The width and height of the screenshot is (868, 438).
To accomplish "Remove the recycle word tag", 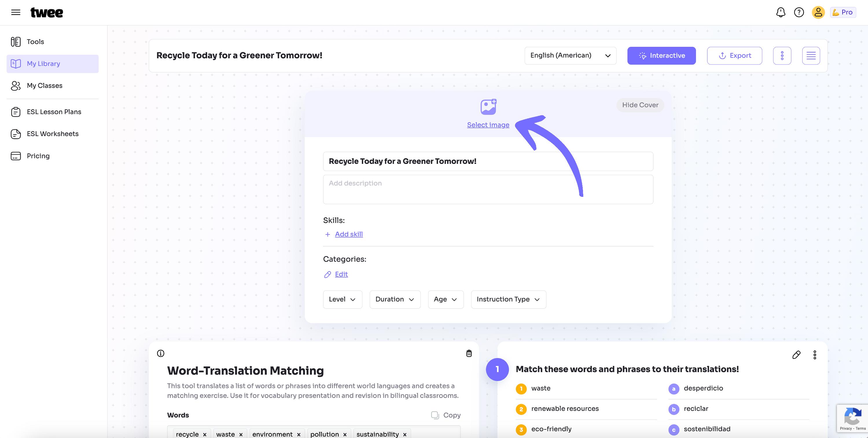I will tap(205, 435).
